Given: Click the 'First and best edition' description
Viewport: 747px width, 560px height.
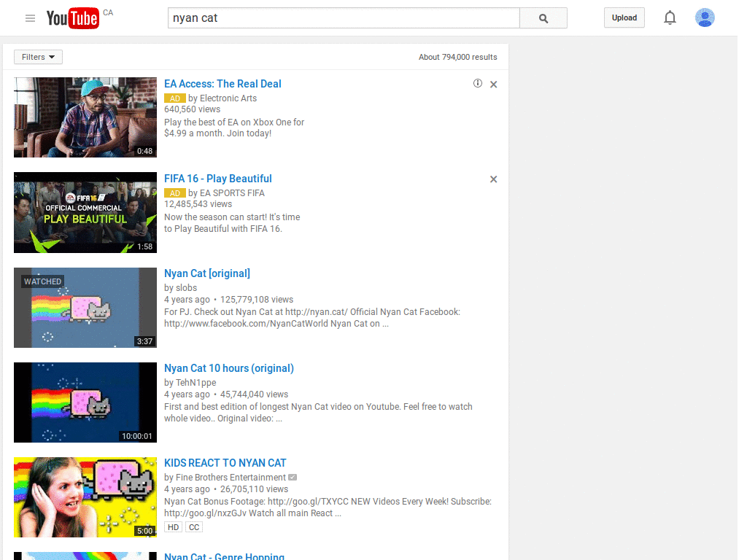Looking at the screenshot, I should [318, 413].
